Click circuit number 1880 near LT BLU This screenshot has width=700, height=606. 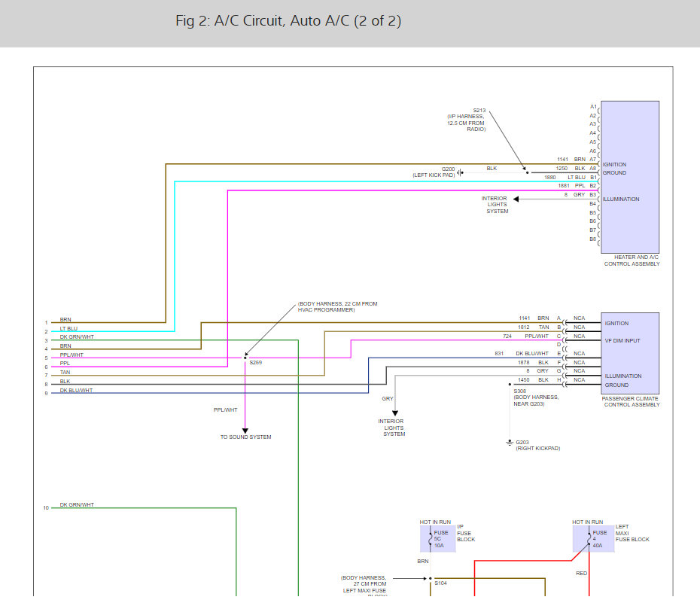(550, 178)
